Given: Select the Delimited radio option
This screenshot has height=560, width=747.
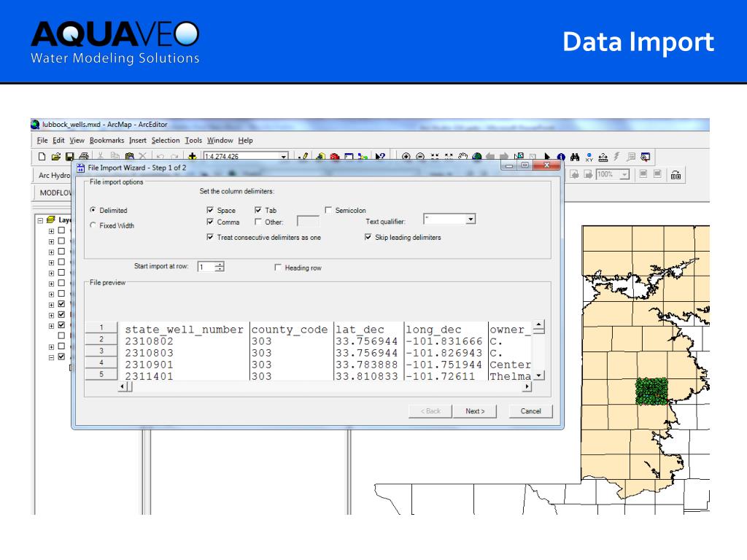Looking at the screenshot, I should (93, 210).
